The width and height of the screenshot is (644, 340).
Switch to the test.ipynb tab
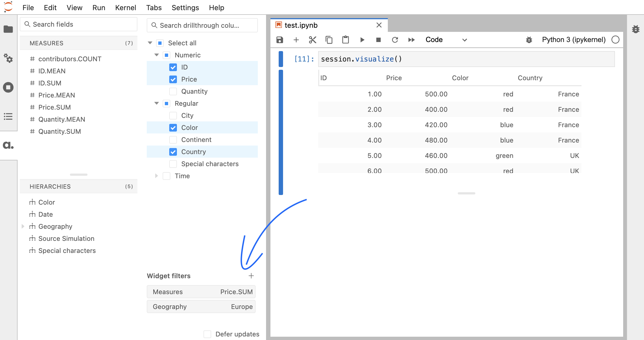(301, 25)
